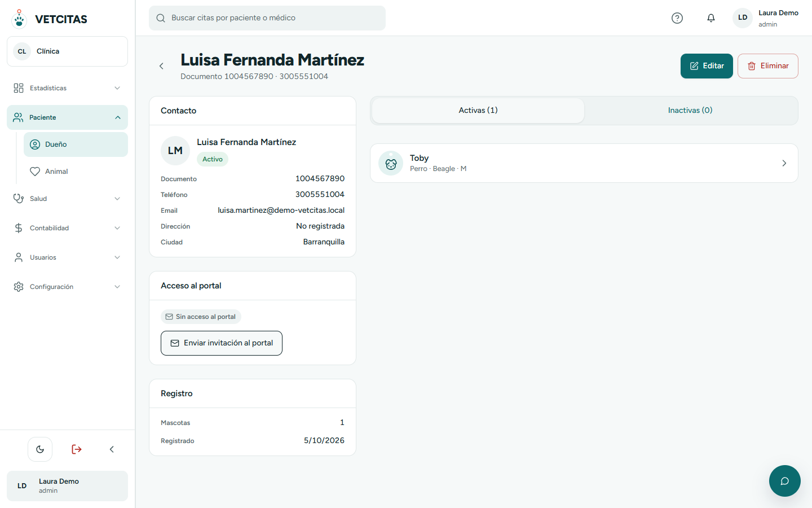Expand the Contabilidad menu chevron

[117, 228]
